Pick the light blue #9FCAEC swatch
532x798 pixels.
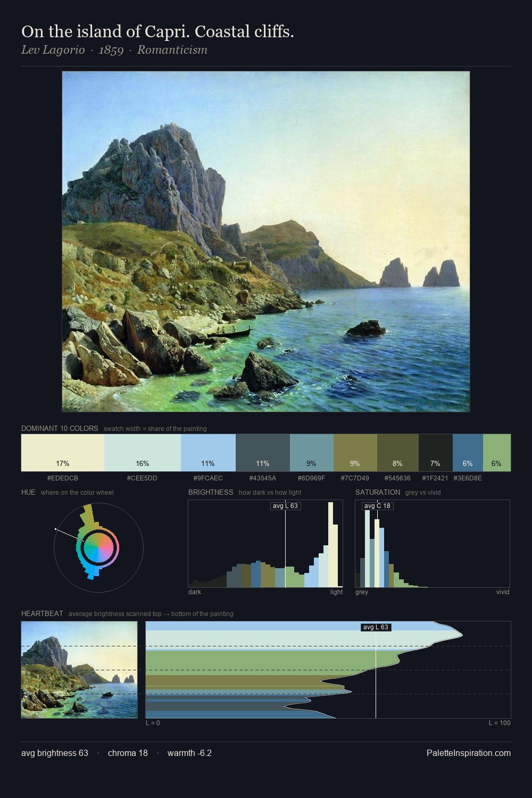click(x=208, y=453)
